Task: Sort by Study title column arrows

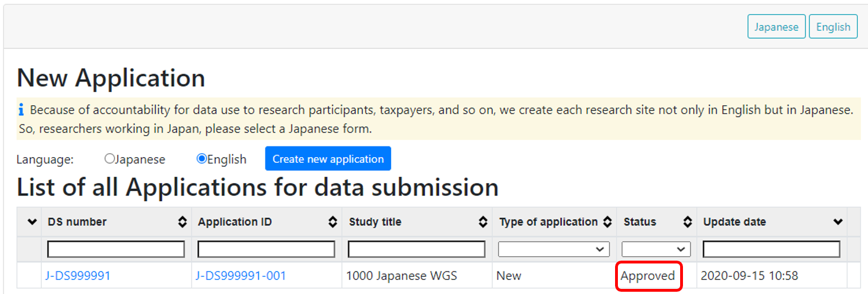Action: coord(483,222)
